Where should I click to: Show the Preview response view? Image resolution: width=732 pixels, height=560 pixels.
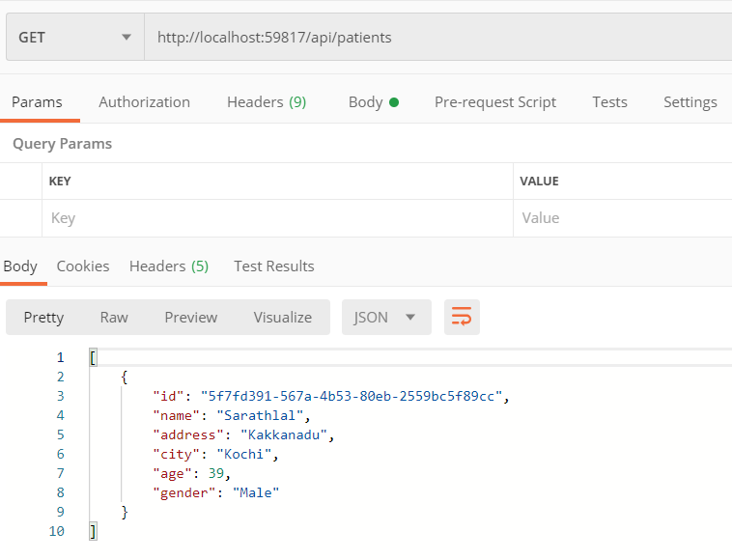(x=191, y=317)
